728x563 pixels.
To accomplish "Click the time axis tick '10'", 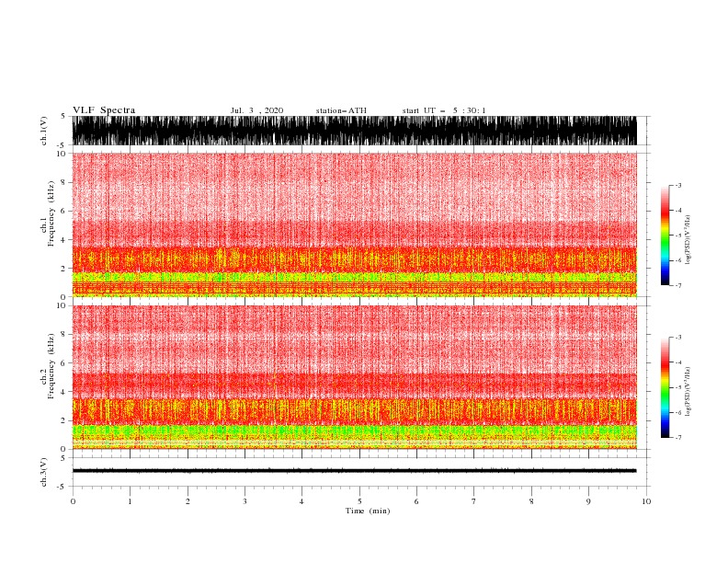I will pyautogui.click(x=646, y=501).
